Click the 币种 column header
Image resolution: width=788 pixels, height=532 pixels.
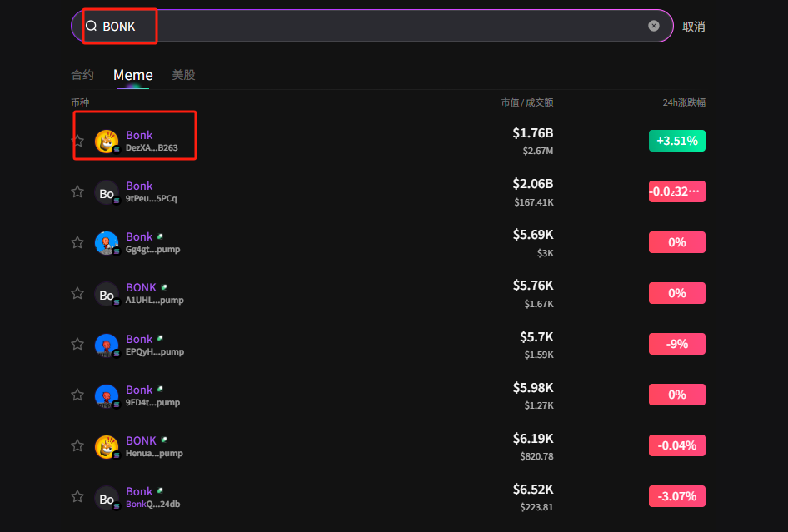point(81,102)
